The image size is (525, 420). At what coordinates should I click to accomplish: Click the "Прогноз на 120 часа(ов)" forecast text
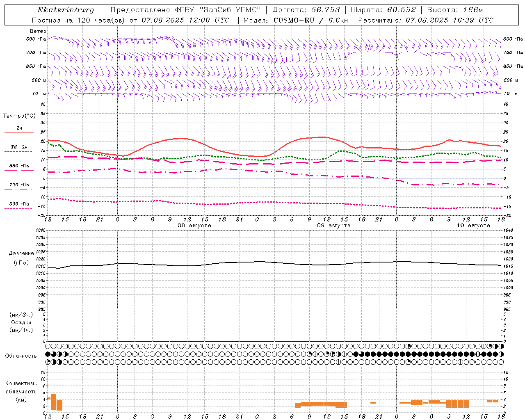(x=79, y=20)
